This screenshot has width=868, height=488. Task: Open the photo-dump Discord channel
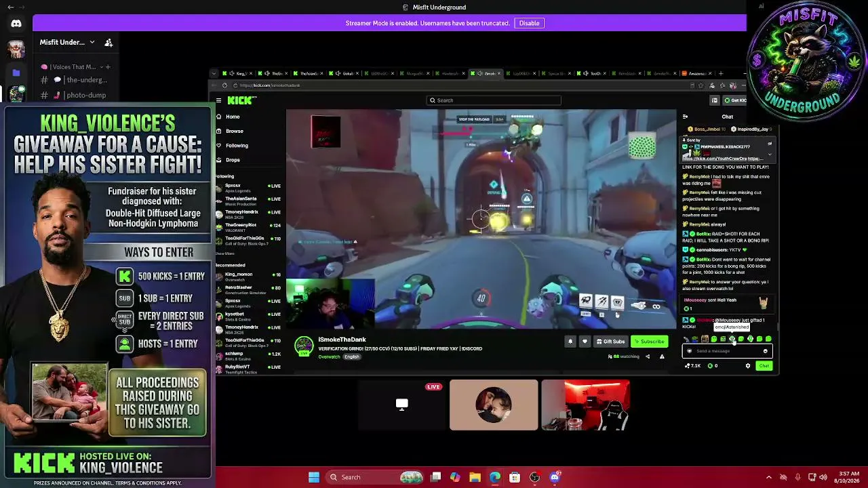point(78,95)
